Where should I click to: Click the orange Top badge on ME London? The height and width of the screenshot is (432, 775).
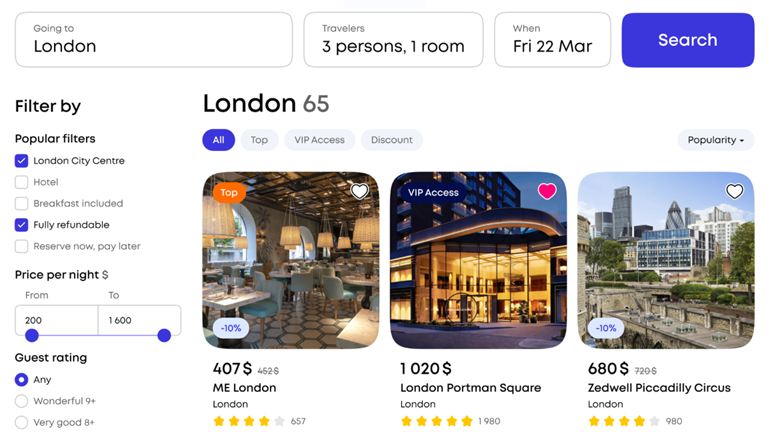click(229, 192)
